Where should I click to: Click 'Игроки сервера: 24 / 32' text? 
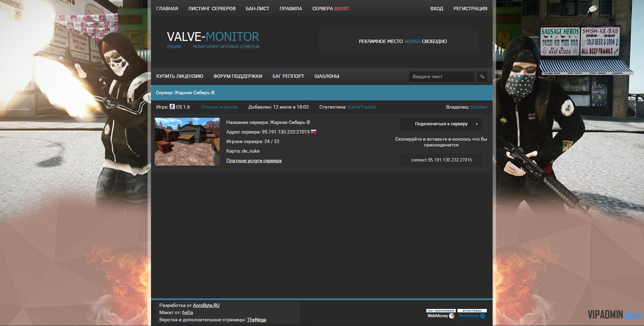click(x=253, y=141)
